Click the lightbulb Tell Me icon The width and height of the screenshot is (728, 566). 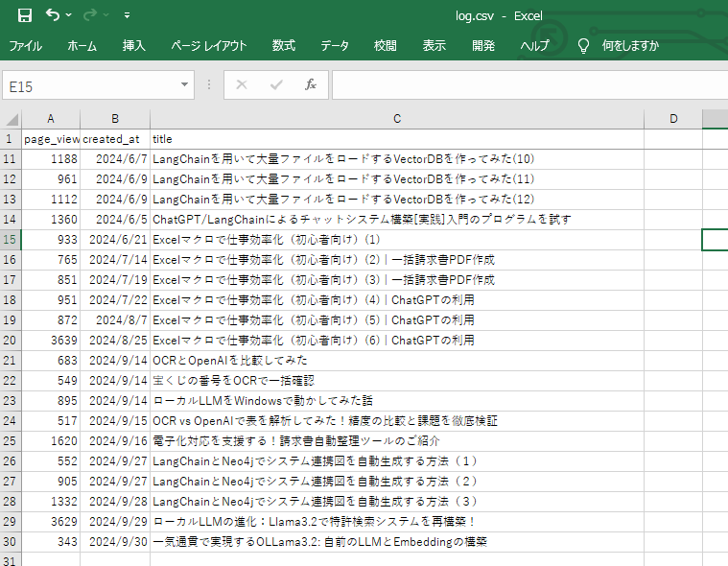tap(583, 46)
